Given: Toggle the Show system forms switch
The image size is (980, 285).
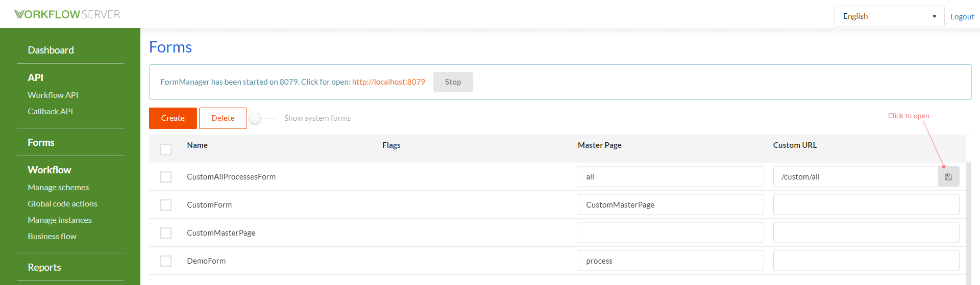Looking at the screenshot, I should 262,118.
